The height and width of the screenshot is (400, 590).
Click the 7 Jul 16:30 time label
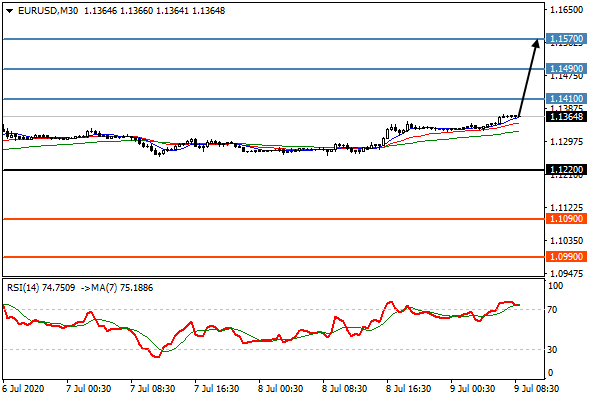tap(216, 389)
